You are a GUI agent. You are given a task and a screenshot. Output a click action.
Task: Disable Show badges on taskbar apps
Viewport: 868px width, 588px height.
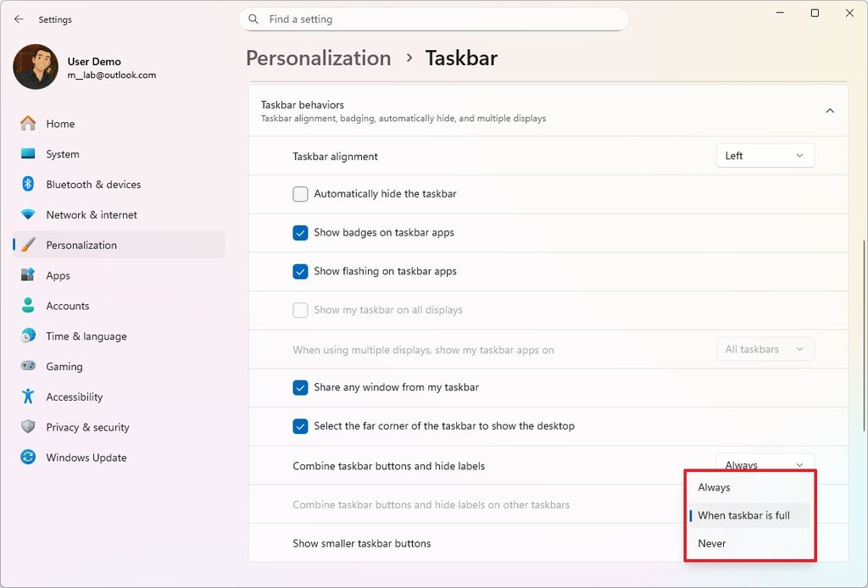pyautogui.click(x=300, y=232)
